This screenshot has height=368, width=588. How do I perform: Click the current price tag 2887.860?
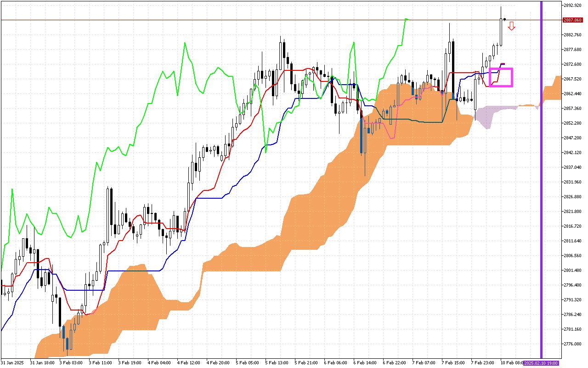(572, 20)
